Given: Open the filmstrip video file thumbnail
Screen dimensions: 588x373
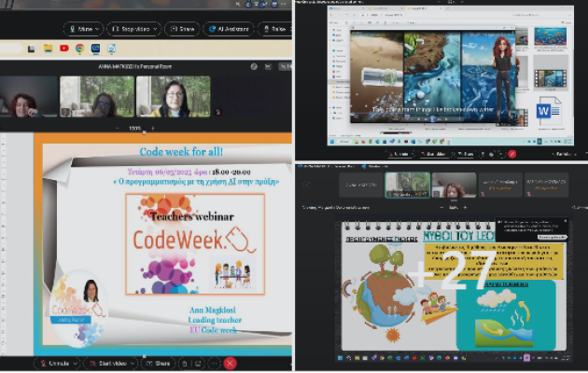Looking at the screenshot, I should (x=550, y=78).
